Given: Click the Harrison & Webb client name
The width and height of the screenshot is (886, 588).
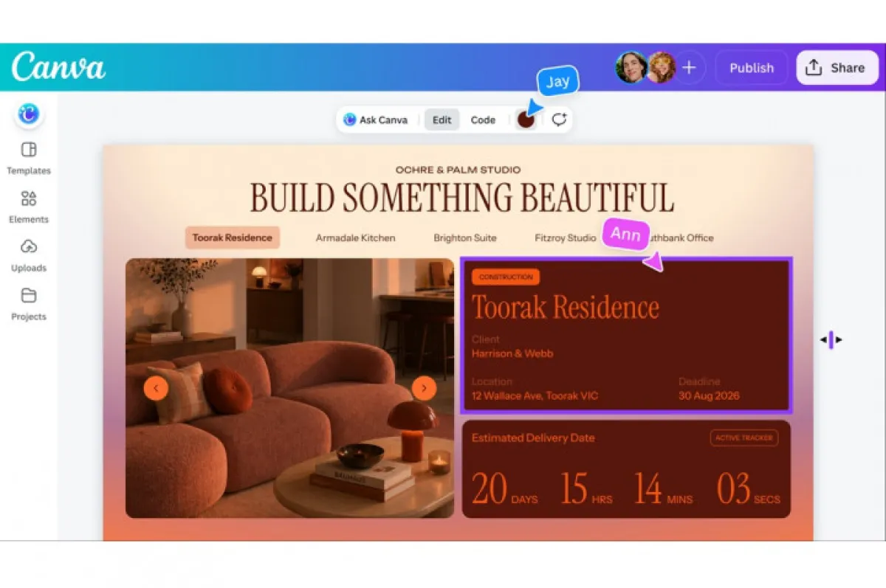Looking at the screenshot, I should coord(512,353).
